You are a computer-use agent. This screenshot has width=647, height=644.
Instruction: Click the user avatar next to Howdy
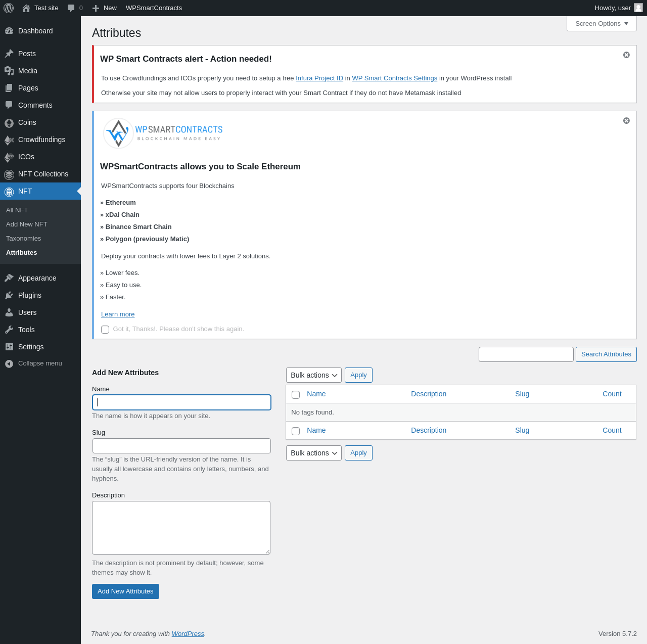(638, 8)
